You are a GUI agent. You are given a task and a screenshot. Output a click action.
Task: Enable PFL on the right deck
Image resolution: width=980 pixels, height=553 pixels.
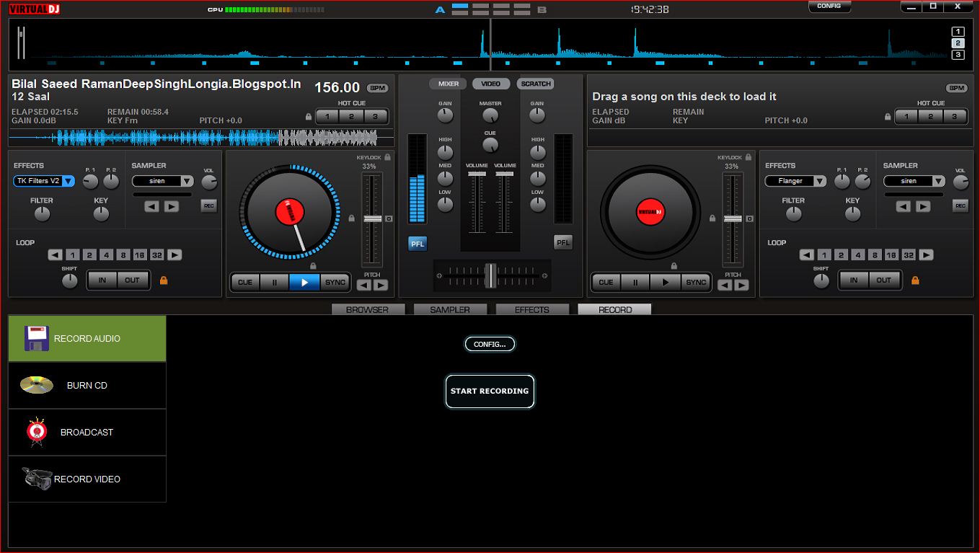[x=563, y=243]
